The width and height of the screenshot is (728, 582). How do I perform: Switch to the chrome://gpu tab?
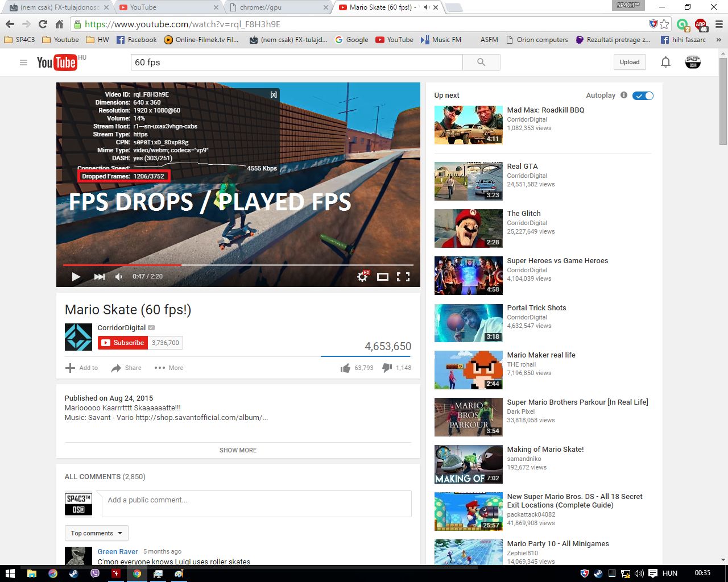tap(276, 7)
